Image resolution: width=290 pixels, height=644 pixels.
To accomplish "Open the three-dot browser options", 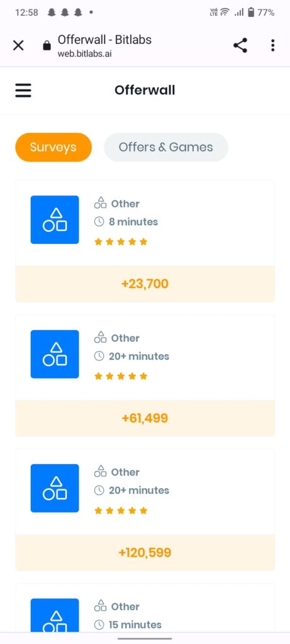I will coord(273,45).
